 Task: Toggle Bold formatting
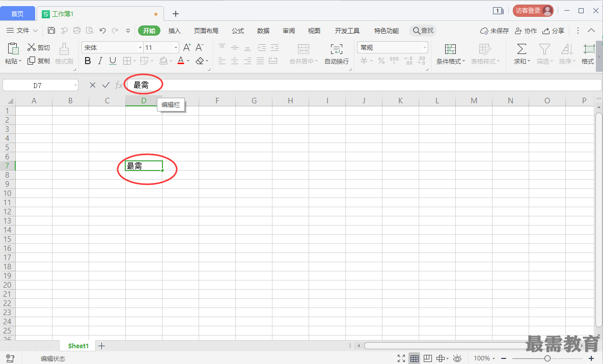(88, 61)
